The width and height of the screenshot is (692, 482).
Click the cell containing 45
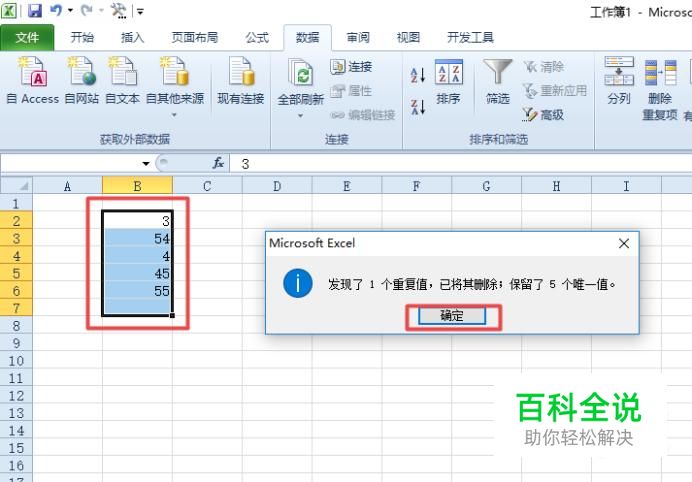[137, 273]
